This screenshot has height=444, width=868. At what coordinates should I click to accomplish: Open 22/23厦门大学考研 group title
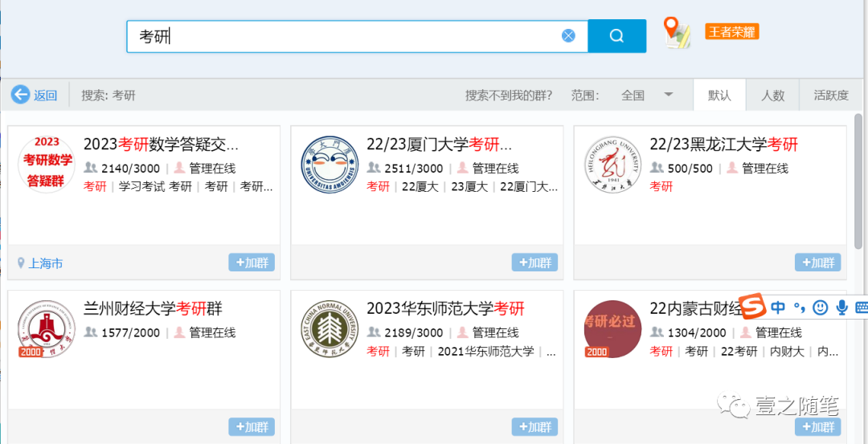tap(440, 145)
